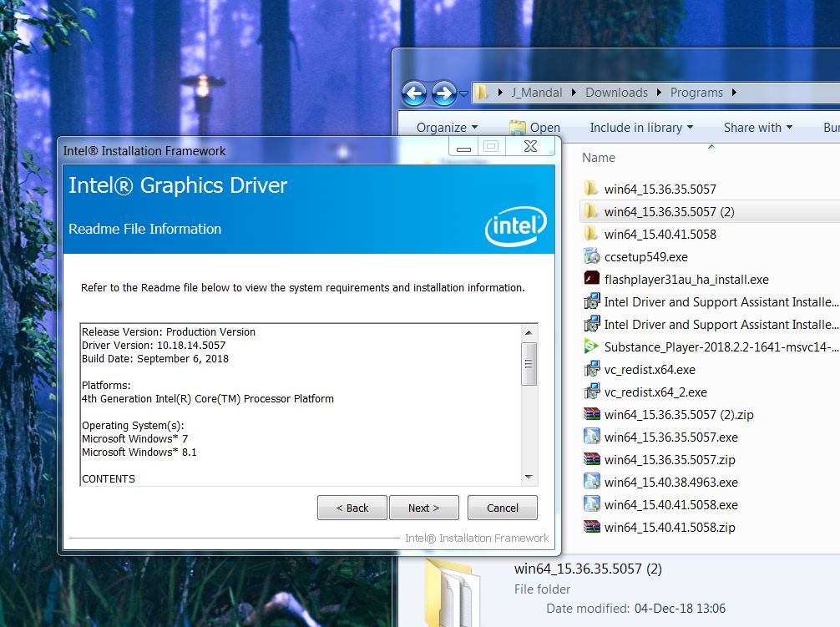
Task: Click 'Microsoft Windows* 7' readme line
Action: 135,439
